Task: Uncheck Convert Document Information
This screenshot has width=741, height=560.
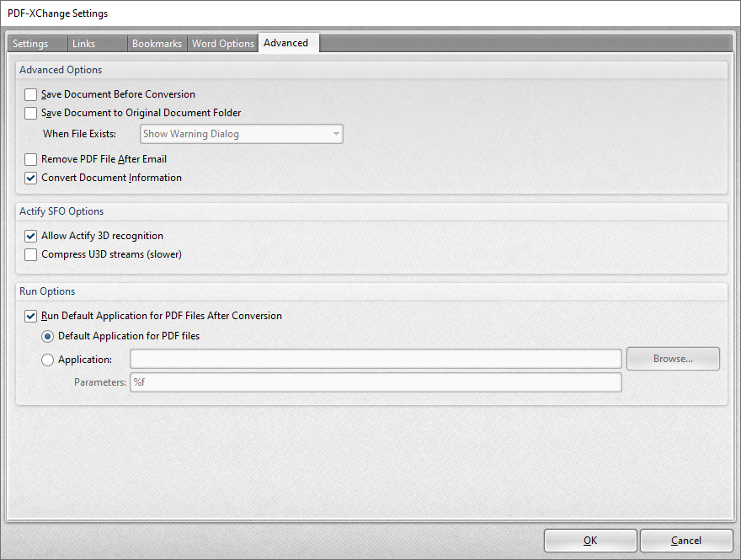Action: [x=30, y=178]
